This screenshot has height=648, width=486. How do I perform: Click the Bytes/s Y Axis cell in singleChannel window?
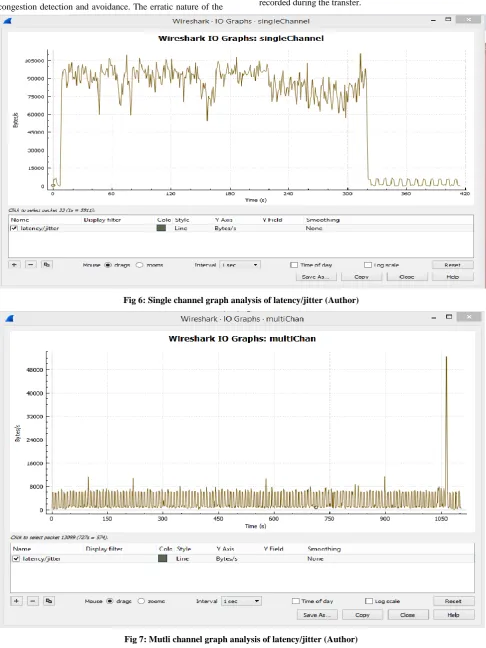[x=225, y=228]
